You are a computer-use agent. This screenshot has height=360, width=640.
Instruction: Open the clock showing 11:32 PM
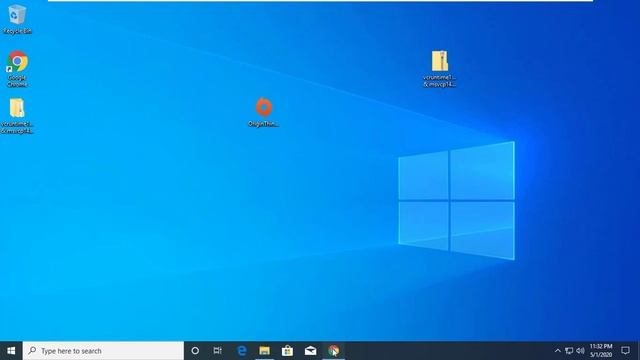pyautogui.click(x=601, y=351)
